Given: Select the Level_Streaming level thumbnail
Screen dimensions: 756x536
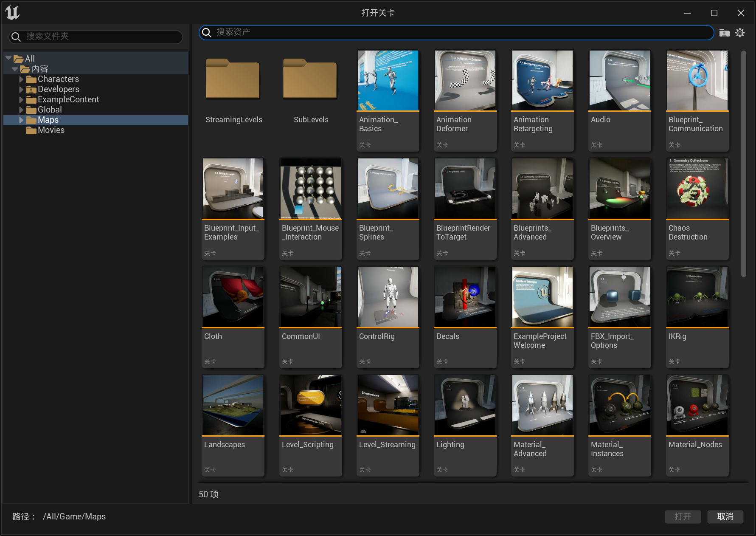Looking at the screenshot, I should [388, 405].
